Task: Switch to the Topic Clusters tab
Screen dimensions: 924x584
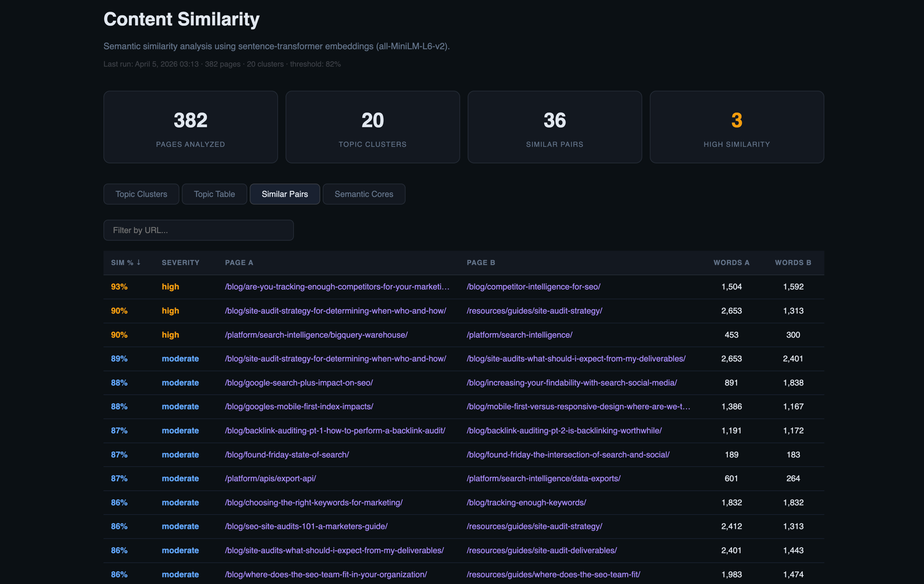Action: point(141,194)
